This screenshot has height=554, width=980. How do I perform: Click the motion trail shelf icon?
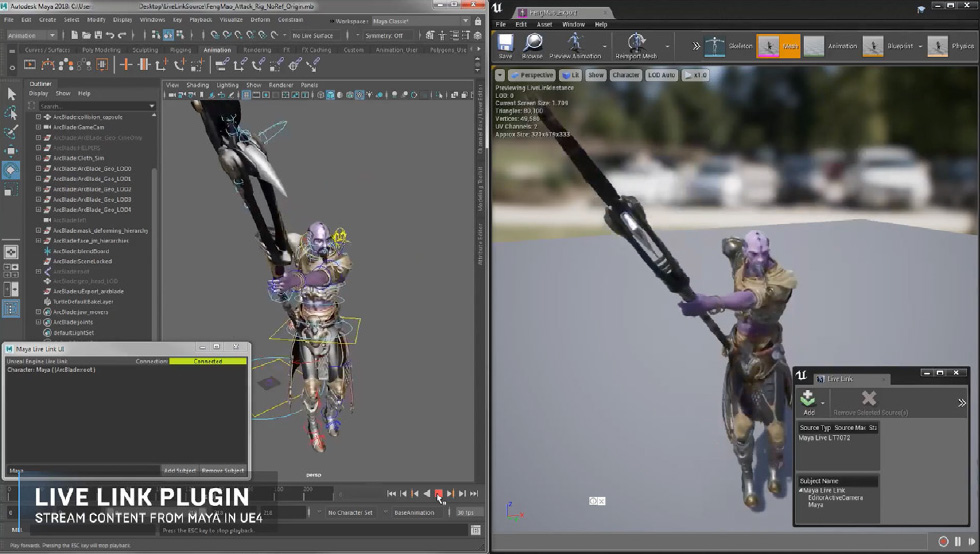click(48, 64)
